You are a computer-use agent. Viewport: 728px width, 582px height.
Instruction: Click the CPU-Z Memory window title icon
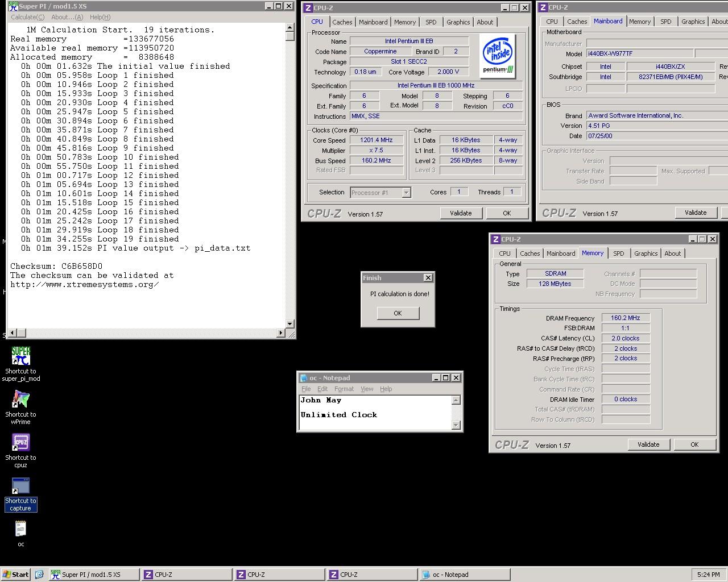coord(495,239)
